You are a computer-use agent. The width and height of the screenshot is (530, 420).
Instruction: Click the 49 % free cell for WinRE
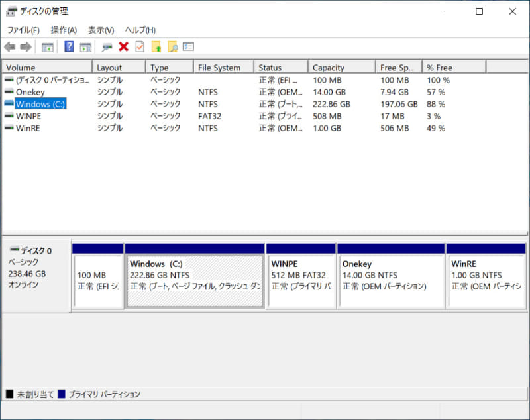[436, 128]
